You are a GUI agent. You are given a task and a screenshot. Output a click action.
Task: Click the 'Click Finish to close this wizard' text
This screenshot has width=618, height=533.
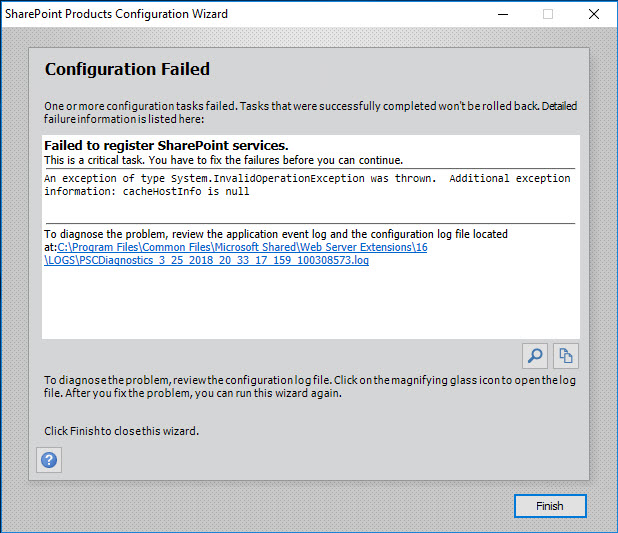click(x=121, y=431)
